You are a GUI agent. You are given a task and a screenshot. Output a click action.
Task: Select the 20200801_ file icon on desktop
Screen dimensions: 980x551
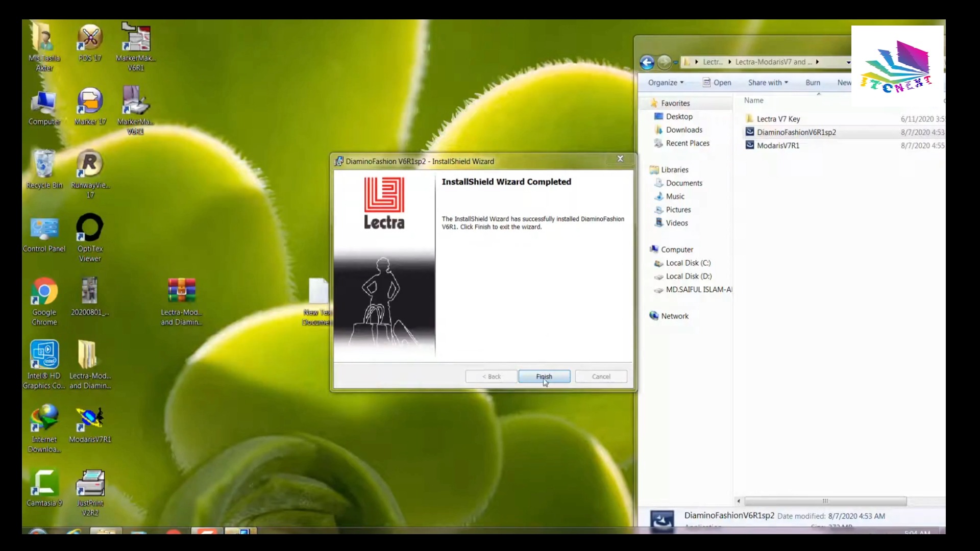pos(90,297)
